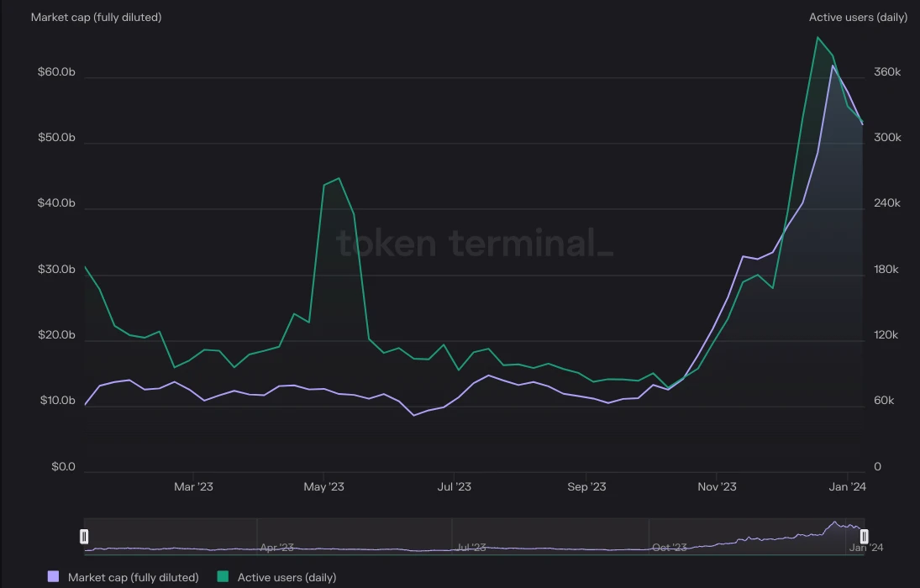
Task: Click the green Active users legend swatch
Action: (223, 577)
